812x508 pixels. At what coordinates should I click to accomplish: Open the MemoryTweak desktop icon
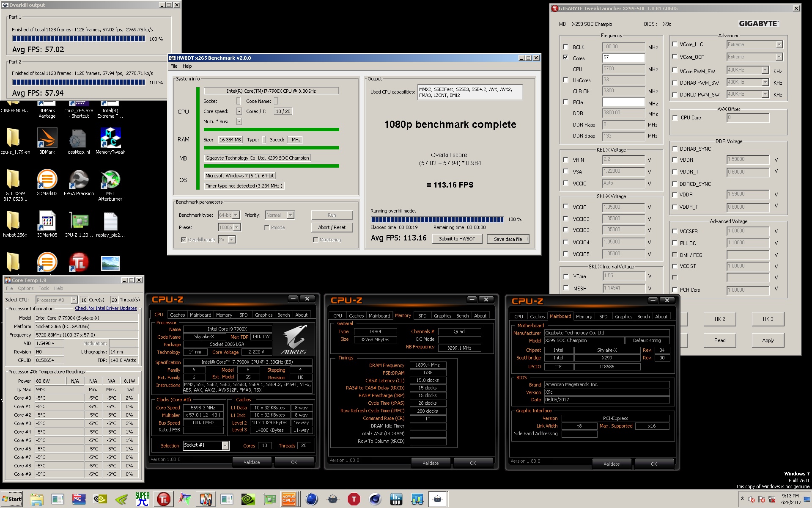pyautogui.click(x=110, y=141)
